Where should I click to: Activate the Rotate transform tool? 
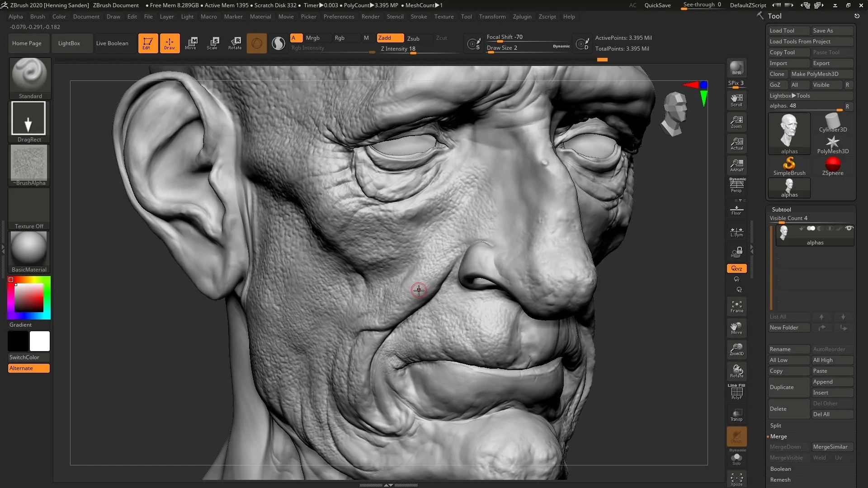pos(235,43)
